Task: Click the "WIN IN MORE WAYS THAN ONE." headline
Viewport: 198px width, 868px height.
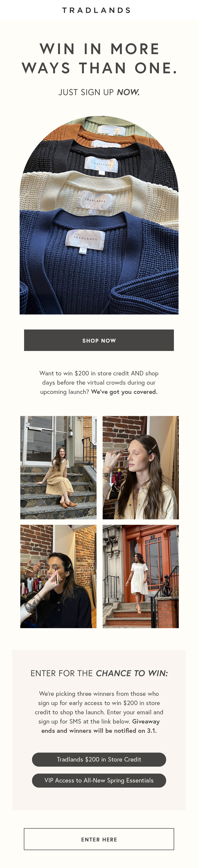Action: pos(99,58)
